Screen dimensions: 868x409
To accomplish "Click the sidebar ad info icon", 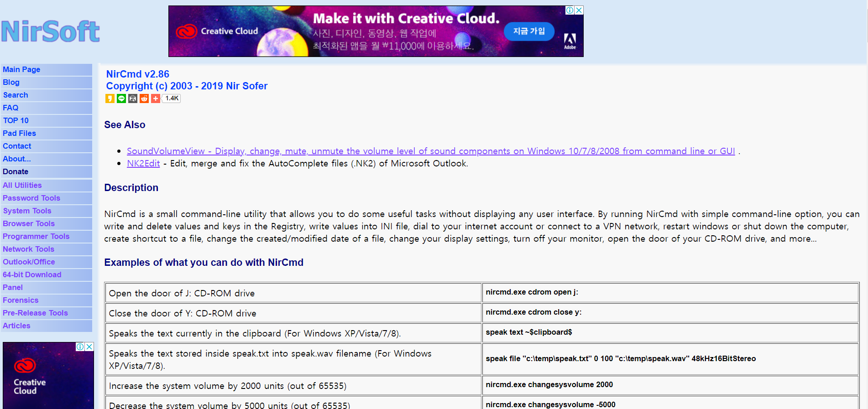I will point(80,347).
